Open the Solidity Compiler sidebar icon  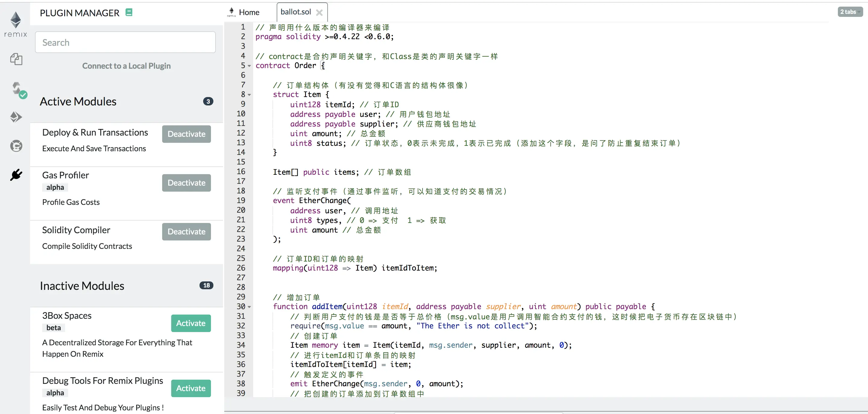17,89
